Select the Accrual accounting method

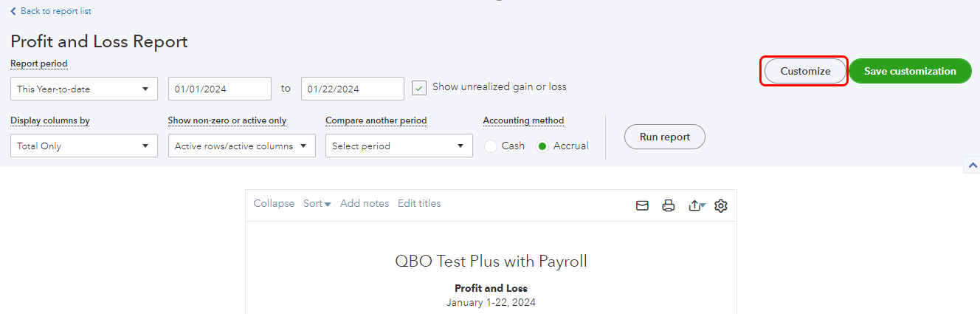pos(542,146)
